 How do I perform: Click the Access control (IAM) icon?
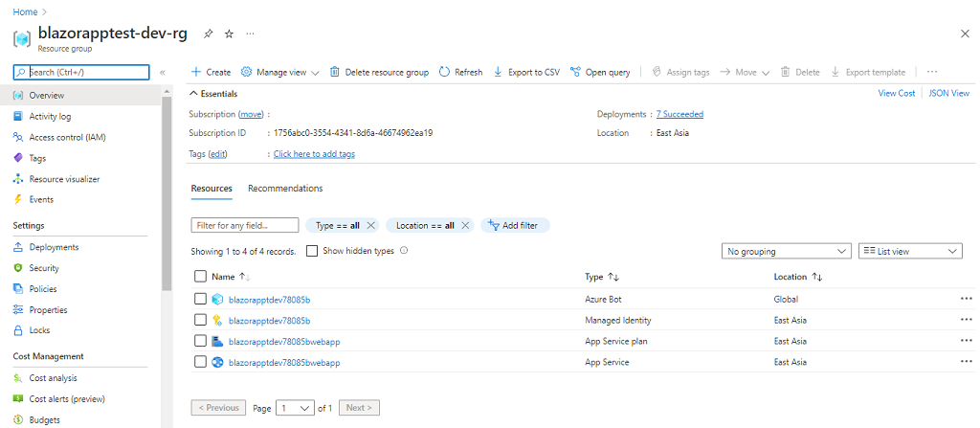(18, 137)
